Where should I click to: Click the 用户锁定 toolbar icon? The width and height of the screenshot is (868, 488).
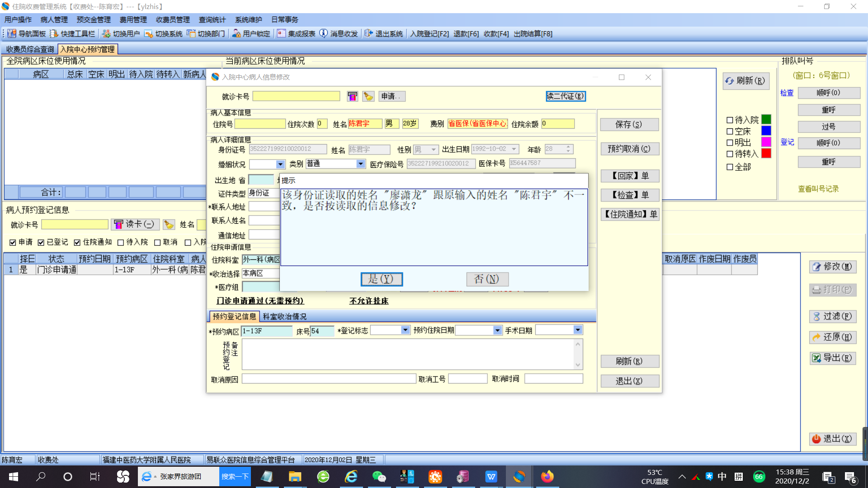point(236,34)
